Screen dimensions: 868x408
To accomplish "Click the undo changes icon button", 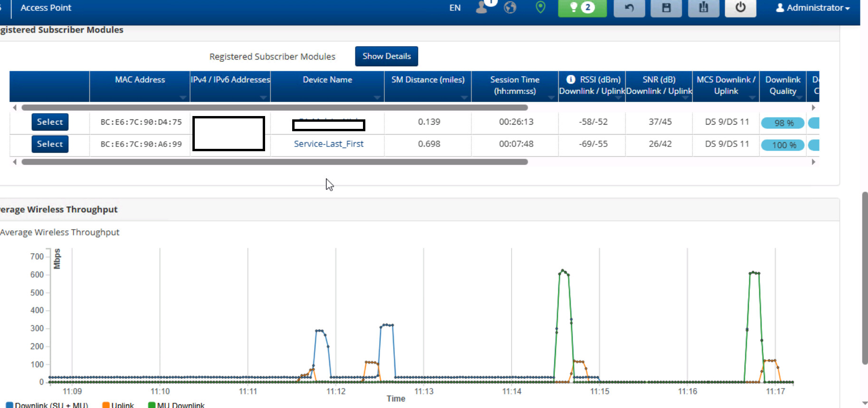I will click(629, 8).
